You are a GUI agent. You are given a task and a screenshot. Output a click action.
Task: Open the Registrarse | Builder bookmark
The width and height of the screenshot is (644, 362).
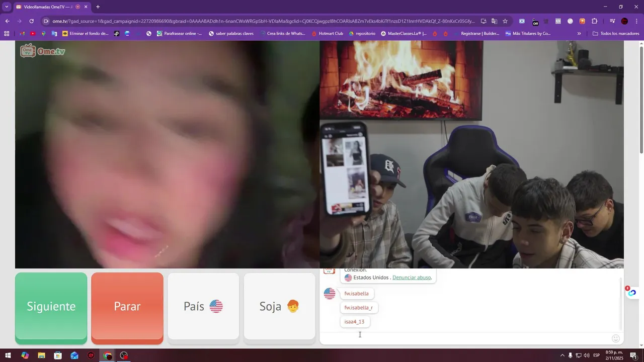click(x=476, y=34)
